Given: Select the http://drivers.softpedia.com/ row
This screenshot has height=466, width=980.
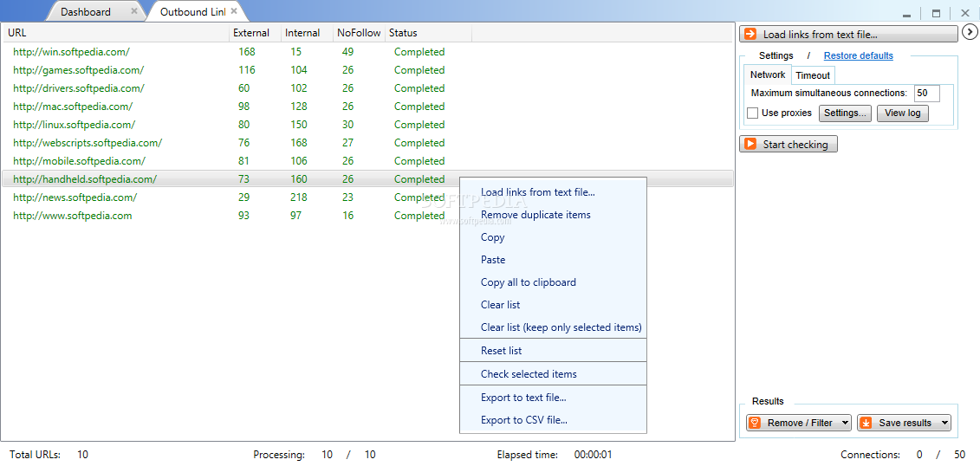Looking at the screenshot, I should pos(367,88).
